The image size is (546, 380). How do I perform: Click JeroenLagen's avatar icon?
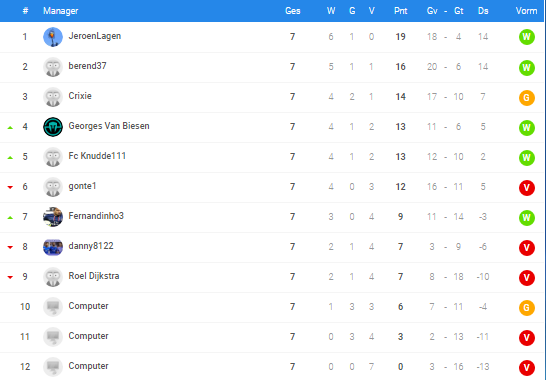click(x=53, y=37)
